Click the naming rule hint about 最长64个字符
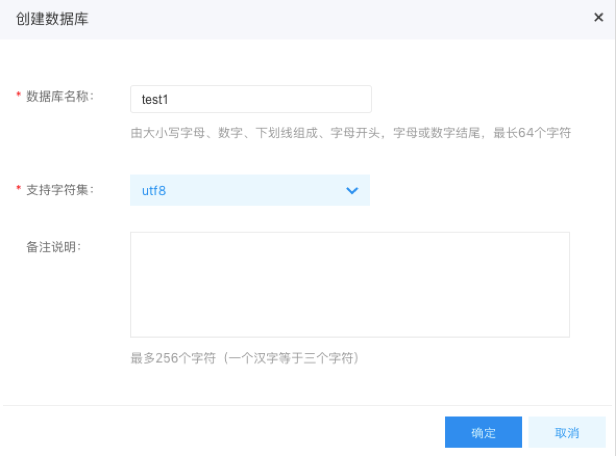The image size is (616, 456). pos(350,133)
